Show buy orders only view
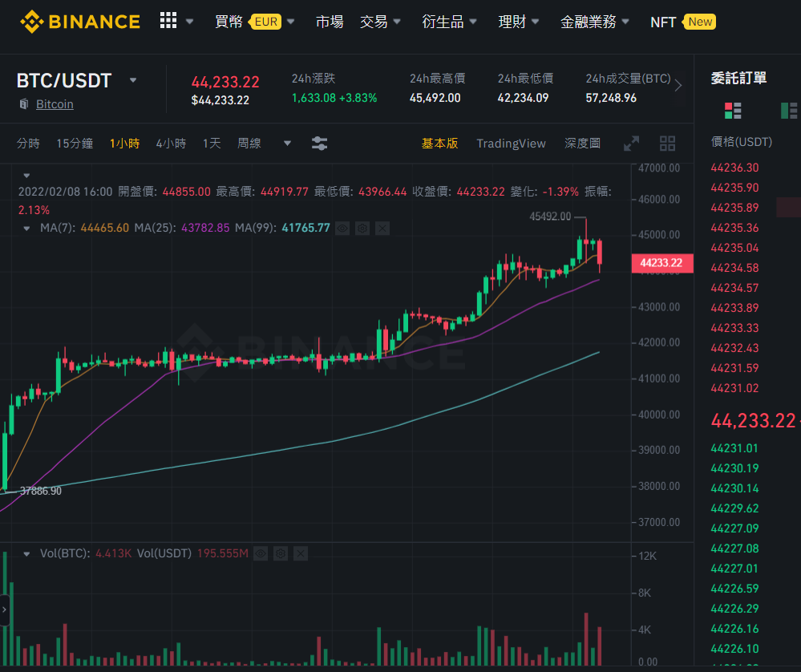 pyautogui.click(x=789, y=111)
